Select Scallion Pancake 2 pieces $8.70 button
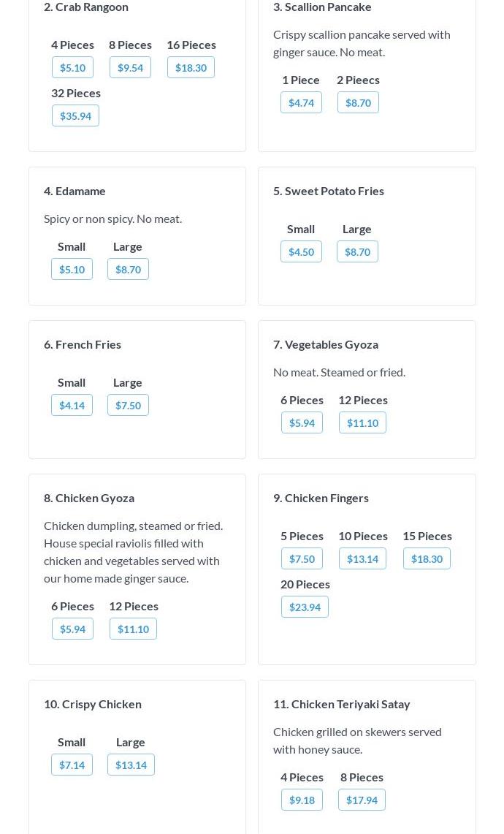This screenshot has height=834, width=504. (x=358, y=102)
